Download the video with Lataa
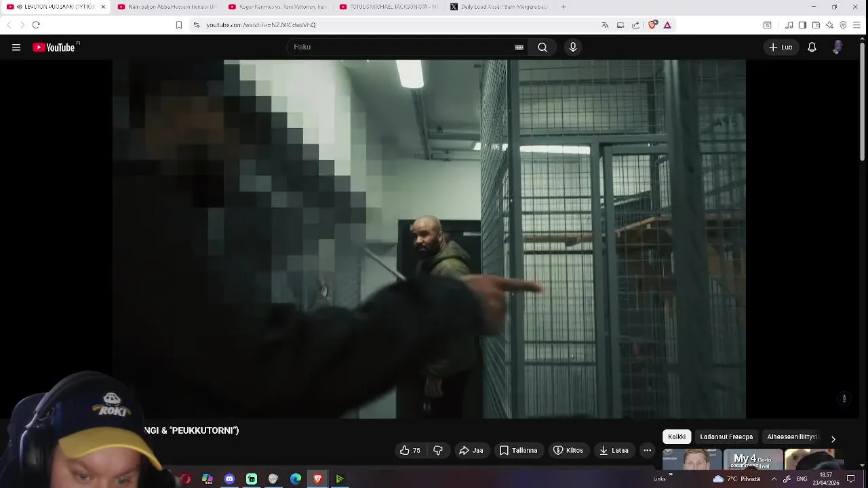 [x=614, y=450]
